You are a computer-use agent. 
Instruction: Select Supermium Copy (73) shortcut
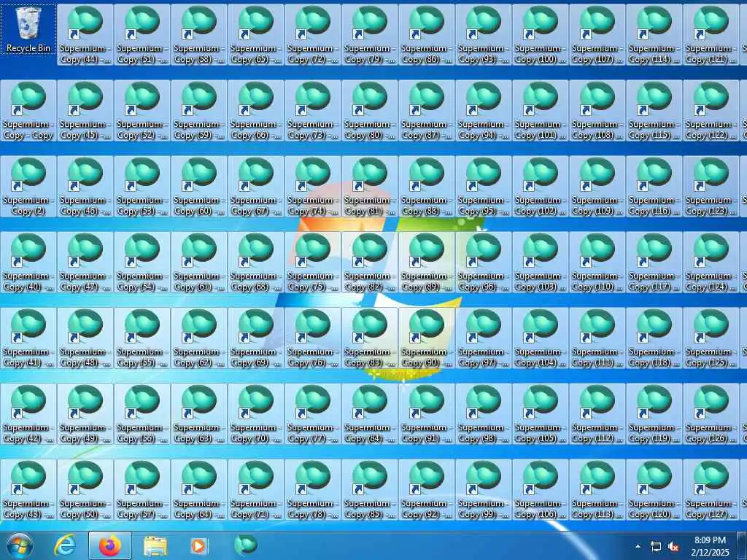[313, 111]
